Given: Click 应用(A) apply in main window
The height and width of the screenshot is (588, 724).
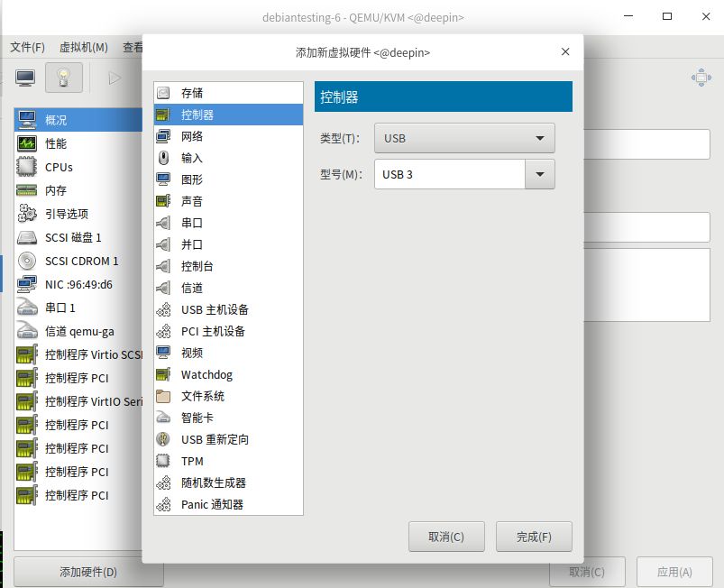Looking at the screenshot, I should [674, 572].
